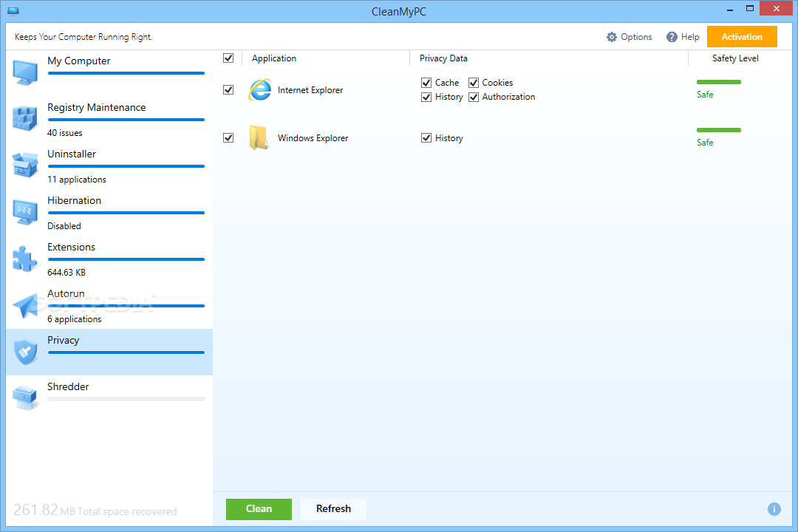This screenshot has height=532, width=798.
Task: Click 'Keeps Your Computer Running Right' tagline
Action: coord(83,37)
